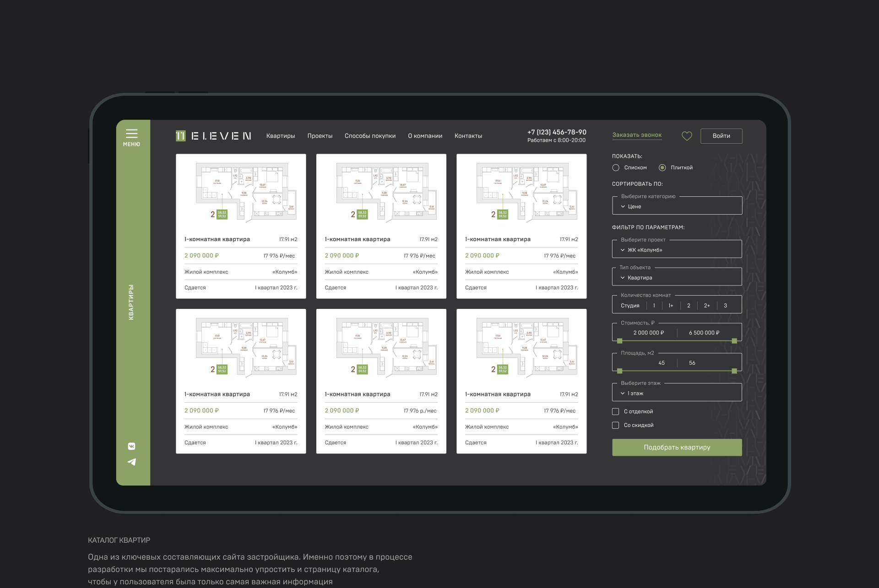This screenshot has height=588, width=879.
Task: Select the Списком radio button
Action: 616,168
